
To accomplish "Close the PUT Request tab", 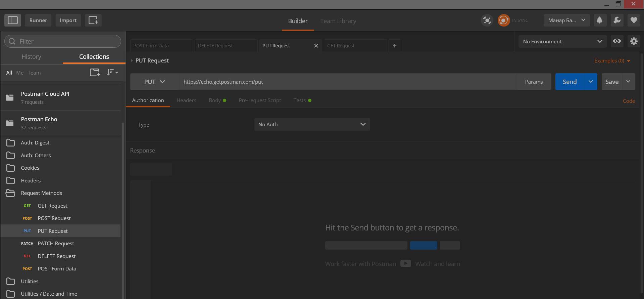I will pos(316,46).
